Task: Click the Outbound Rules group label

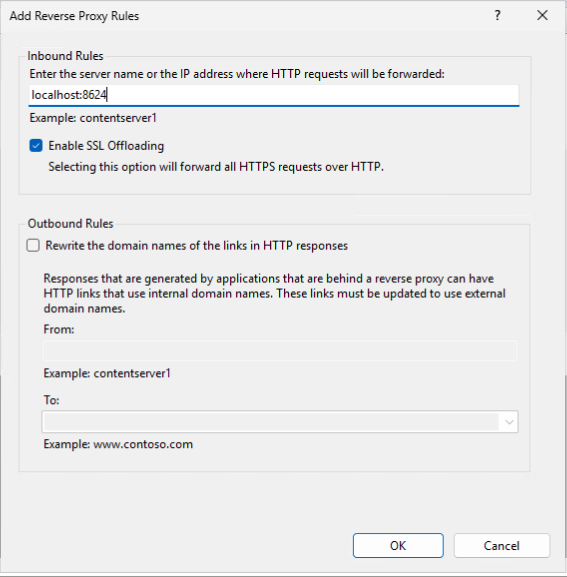Action: click(x=70, y=224)
